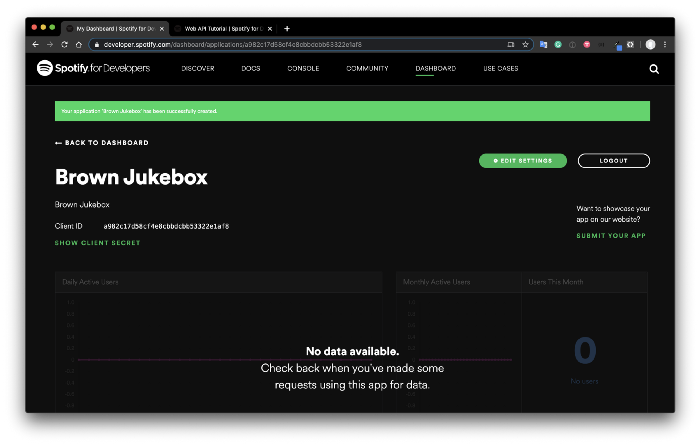
Task: Click the Daily Active Users chart header
Action: coord(218,282)
